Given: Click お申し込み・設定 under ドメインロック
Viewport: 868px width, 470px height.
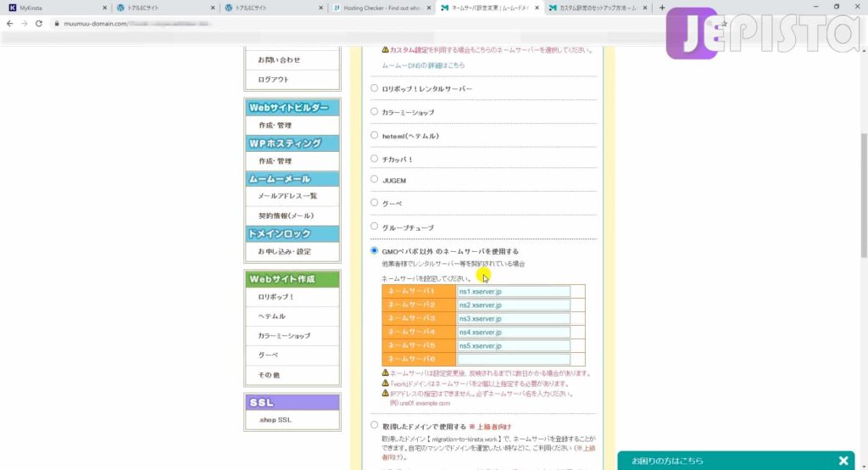Looking at the screenshot, I should (x=285, y=252).
